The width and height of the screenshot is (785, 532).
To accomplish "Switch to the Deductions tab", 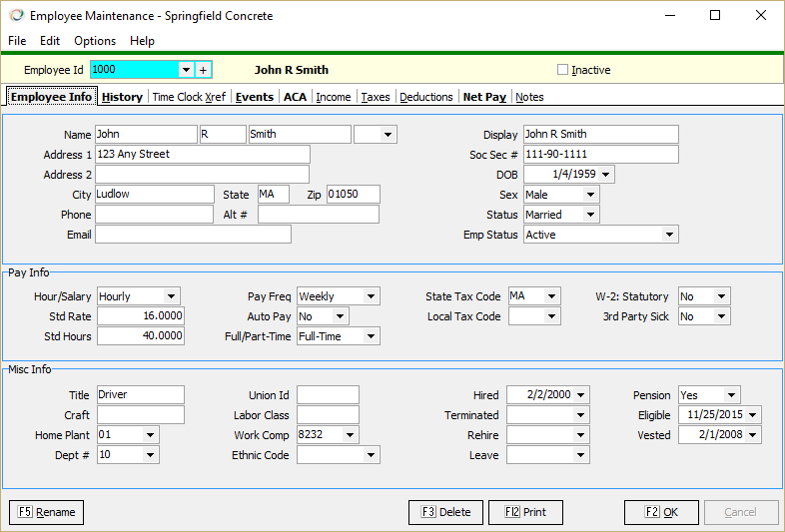I will 426,97.
